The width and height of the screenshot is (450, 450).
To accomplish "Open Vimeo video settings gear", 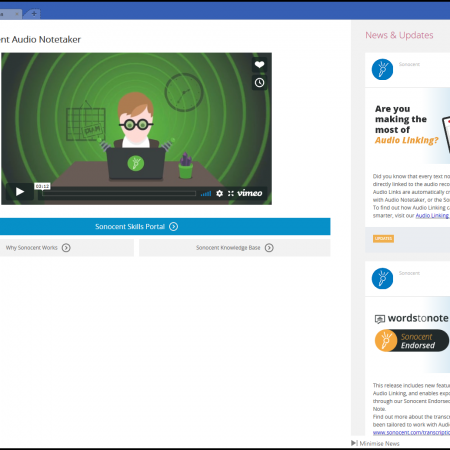I will [x=219, y=193].
